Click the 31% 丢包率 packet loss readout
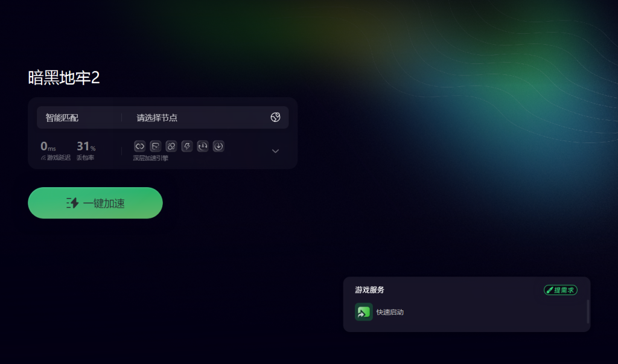 coord(86,151)
